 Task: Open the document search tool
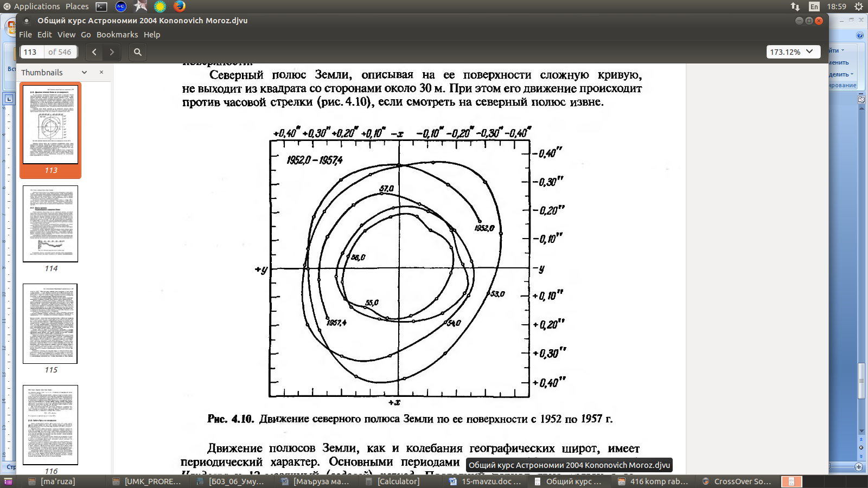tap(138, 52)
